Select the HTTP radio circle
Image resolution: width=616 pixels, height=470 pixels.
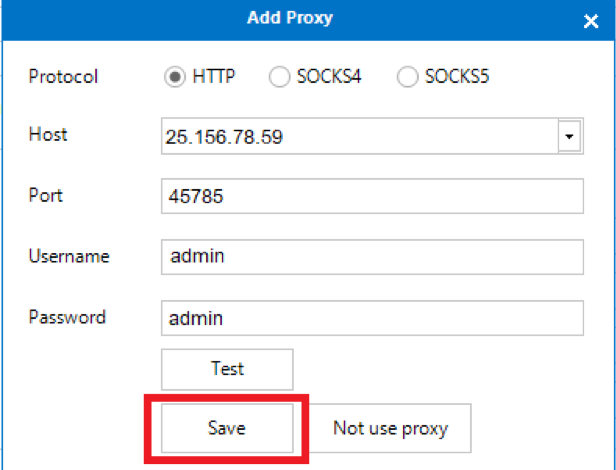[x=174, y=77]
